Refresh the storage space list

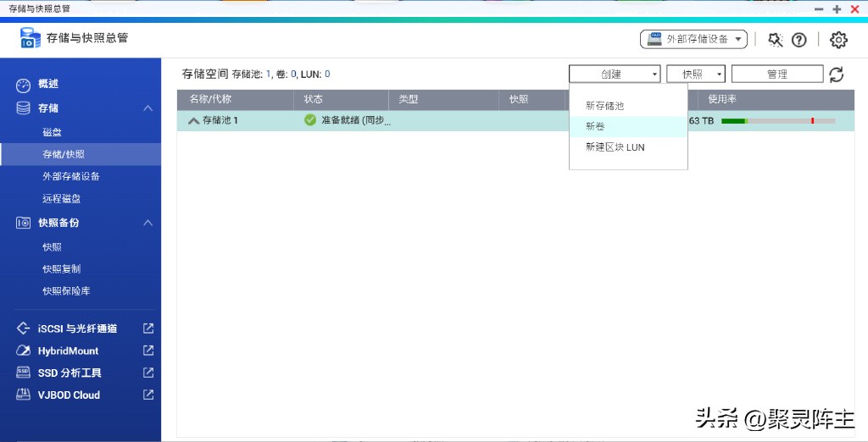836,75
